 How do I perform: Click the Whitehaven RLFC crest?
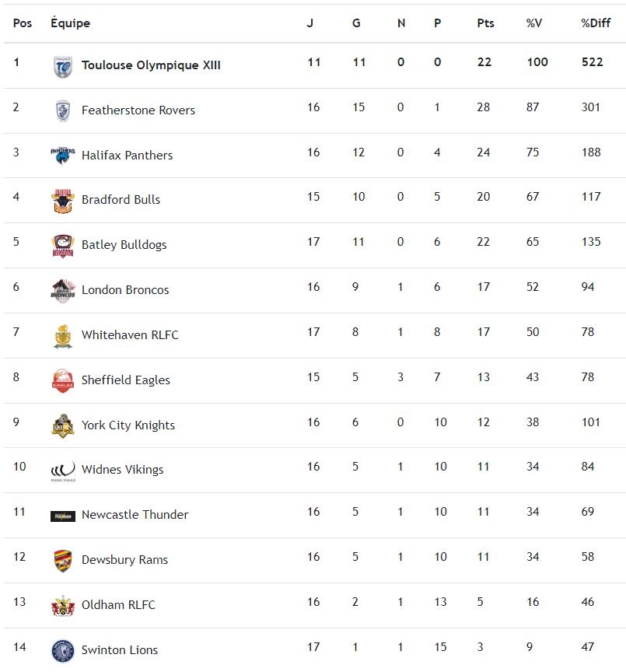[x=63, y=335]
